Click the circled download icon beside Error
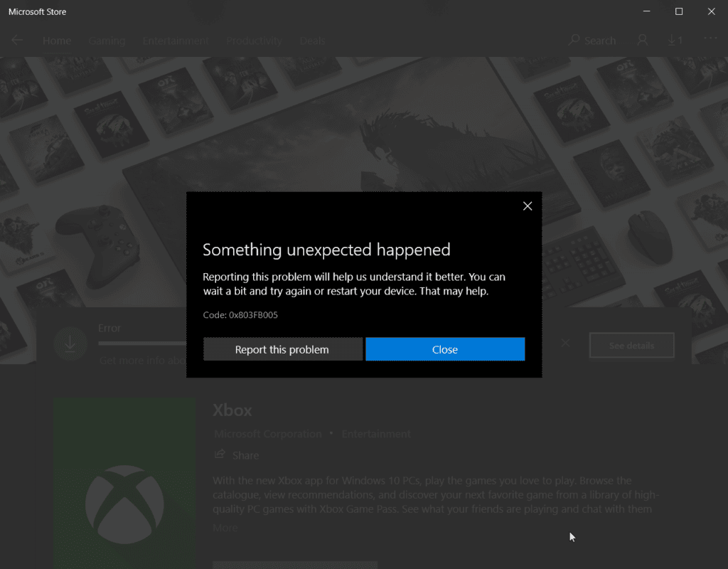This screenshot has width=728, height=569. coord(70,344)
